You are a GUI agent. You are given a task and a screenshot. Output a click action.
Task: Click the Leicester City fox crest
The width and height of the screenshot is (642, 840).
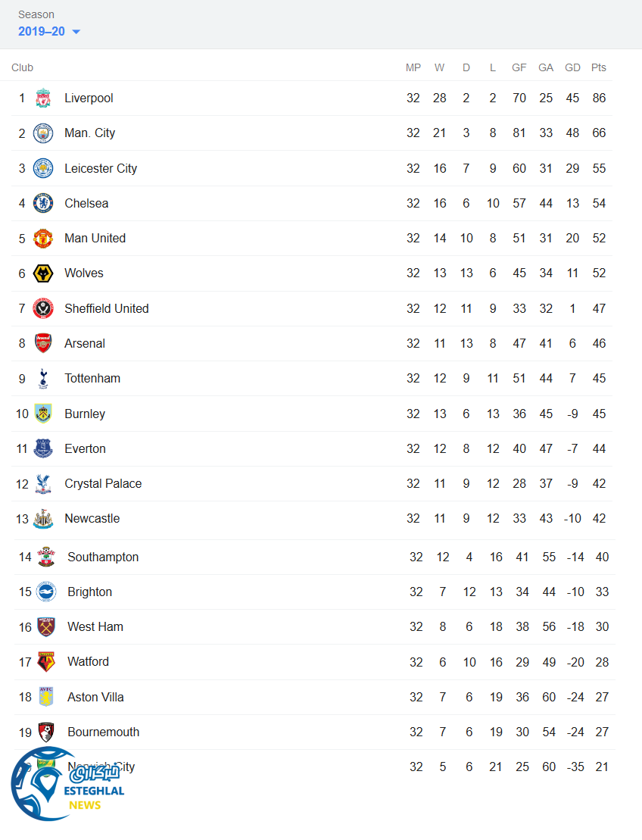click(43, 168)
